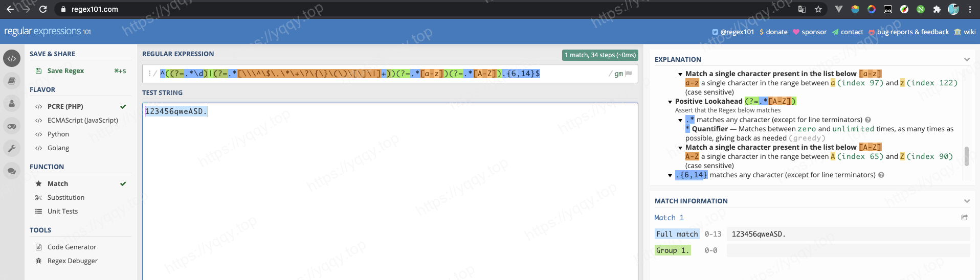Image resolution: width=980 pixels, height=280 pixels.
Task: Open Unit Tests function
Action: pyautogui.click(x=62, y=211)
